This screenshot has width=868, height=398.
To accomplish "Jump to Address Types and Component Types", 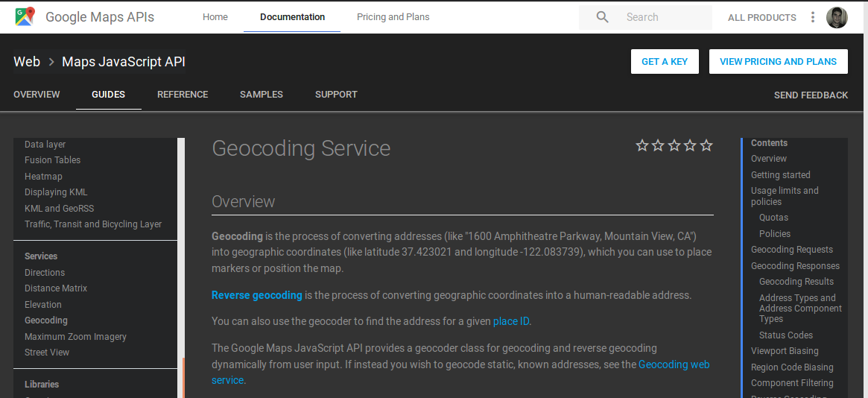I will [x=800, y=309].
